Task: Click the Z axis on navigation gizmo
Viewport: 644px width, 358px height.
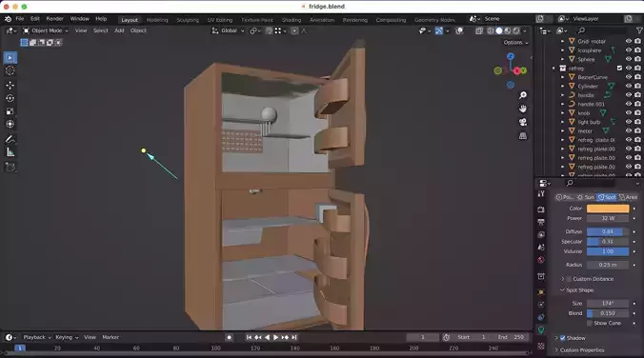Action: point(511,56)
